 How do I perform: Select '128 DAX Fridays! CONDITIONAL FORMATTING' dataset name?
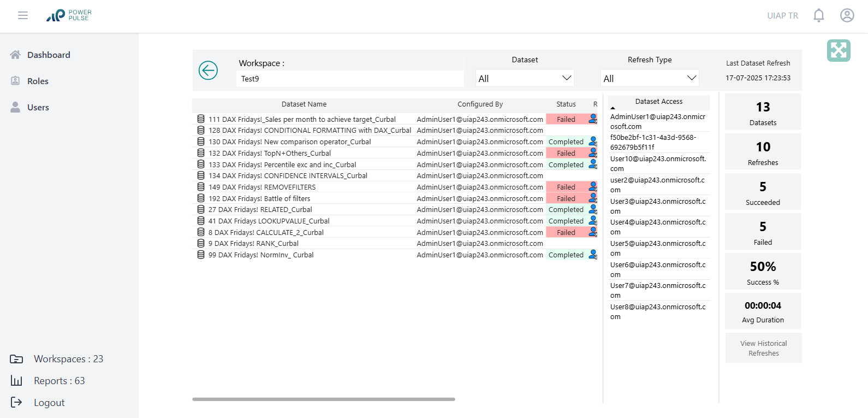(x=310, y=130)
